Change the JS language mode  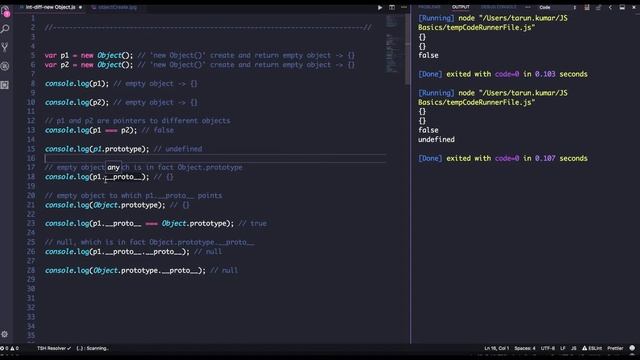(x=573, y=348)
